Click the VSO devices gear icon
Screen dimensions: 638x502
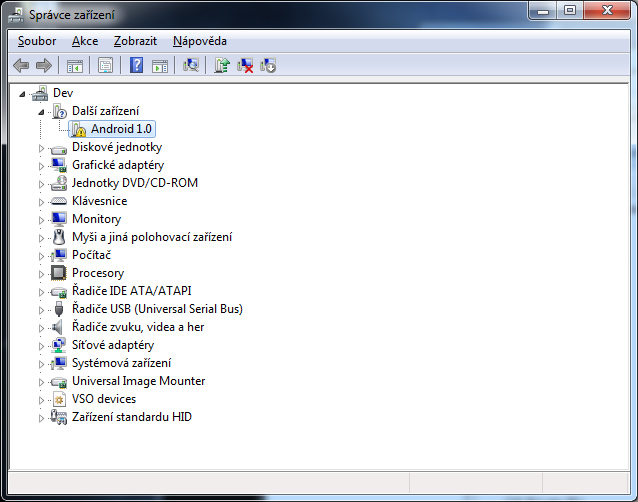pyautogui.click(x=59, y=399)
